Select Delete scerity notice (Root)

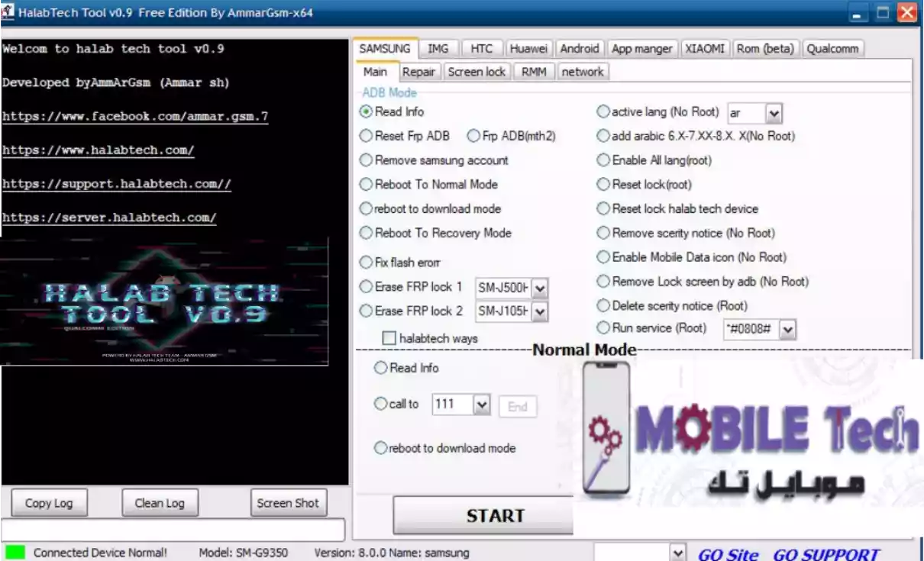click(673, 305)
